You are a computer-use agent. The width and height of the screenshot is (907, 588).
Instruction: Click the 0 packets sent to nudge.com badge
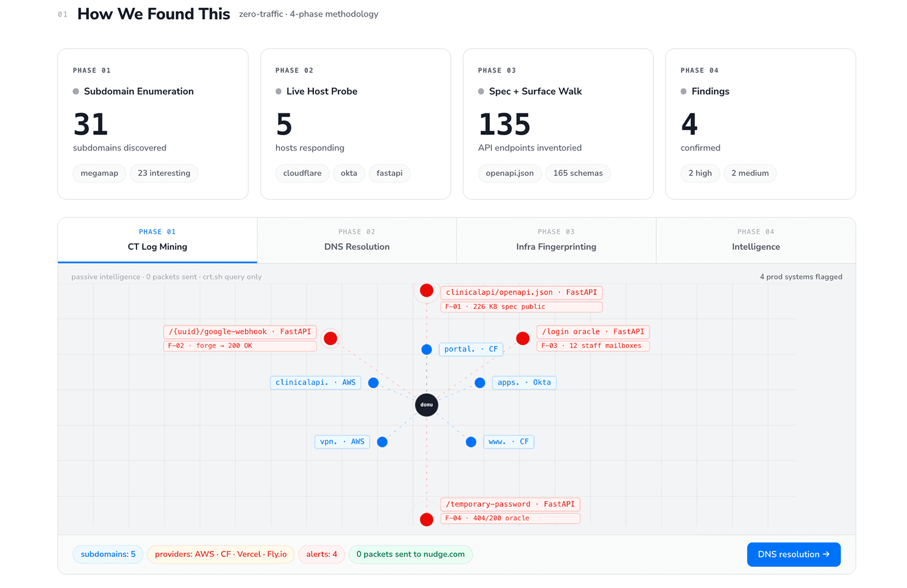[410, 555]
